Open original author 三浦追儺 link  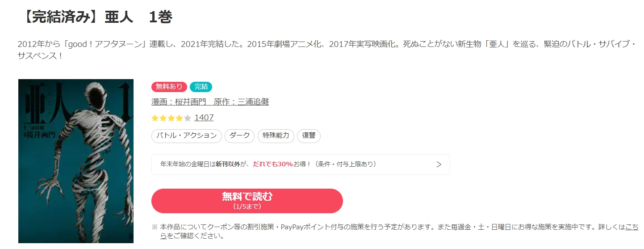pos(241,102)
